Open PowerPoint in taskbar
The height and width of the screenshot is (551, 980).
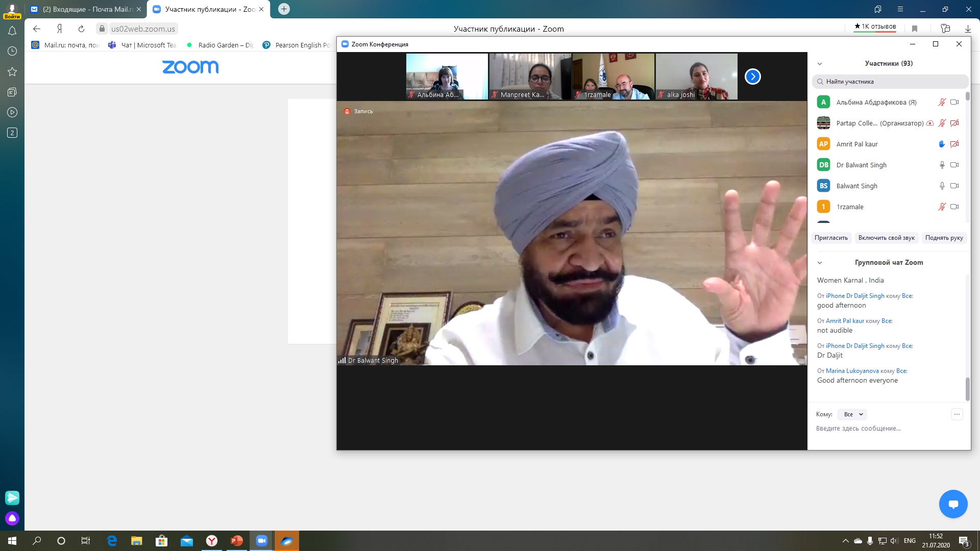(237, 541)
